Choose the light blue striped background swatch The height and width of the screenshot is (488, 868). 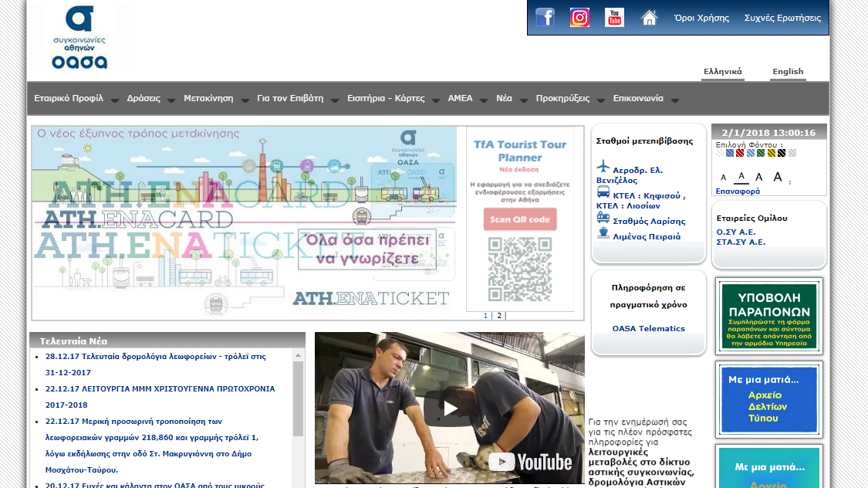click(751, 153)
